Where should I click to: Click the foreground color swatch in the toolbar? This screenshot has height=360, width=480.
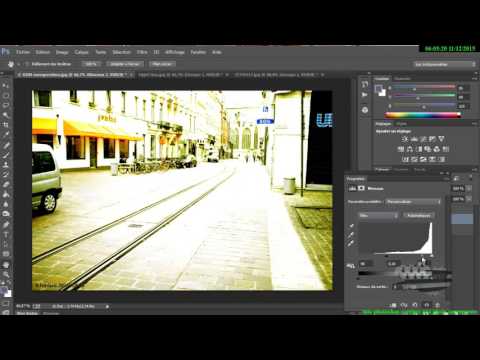[4, 291]
